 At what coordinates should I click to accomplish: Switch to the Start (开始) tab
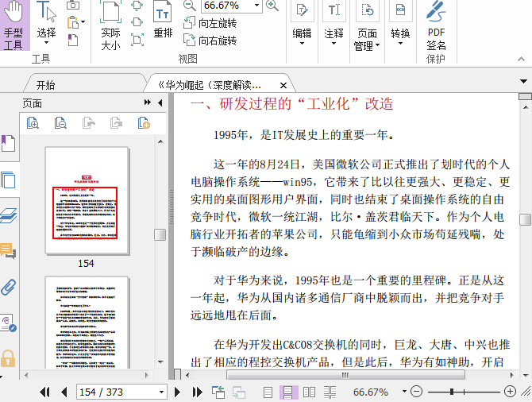pyautogui.click(x=45, y=85)
